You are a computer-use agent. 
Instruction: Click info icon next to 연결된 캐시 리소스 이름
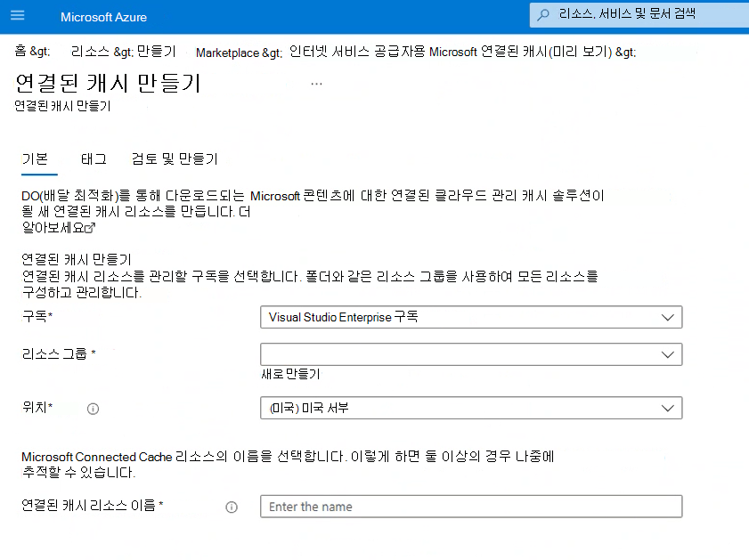coord(232,507)
